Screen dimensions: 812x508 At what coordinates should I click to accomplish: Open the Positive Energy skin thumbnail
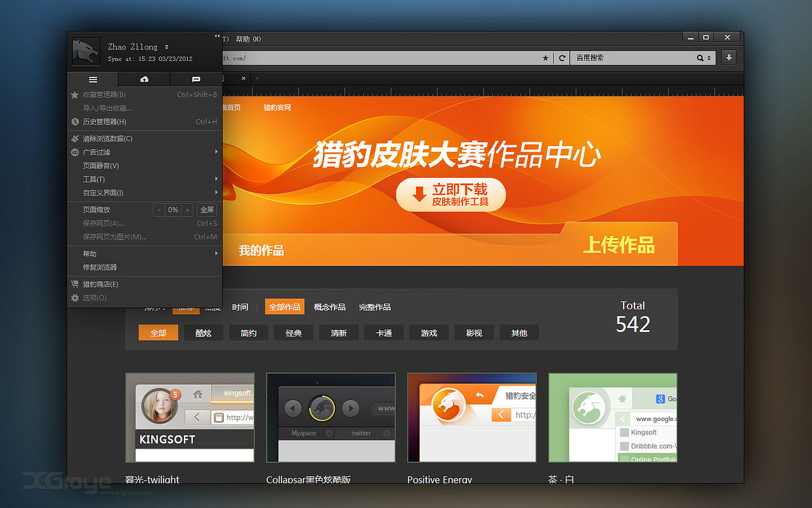(471, 417)
